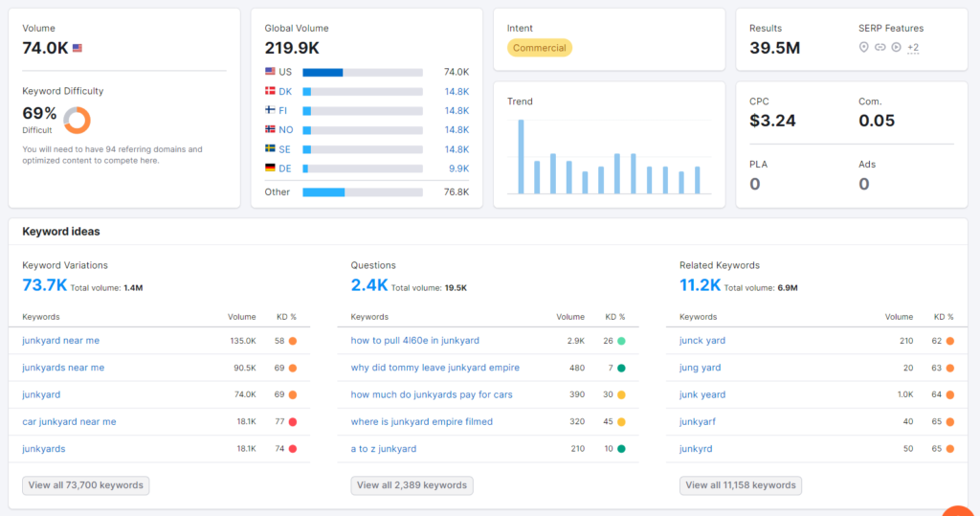Click the Denmark flag in Global Volume
Viewport: 980px width, 516px height.
[x=270, y=91]
